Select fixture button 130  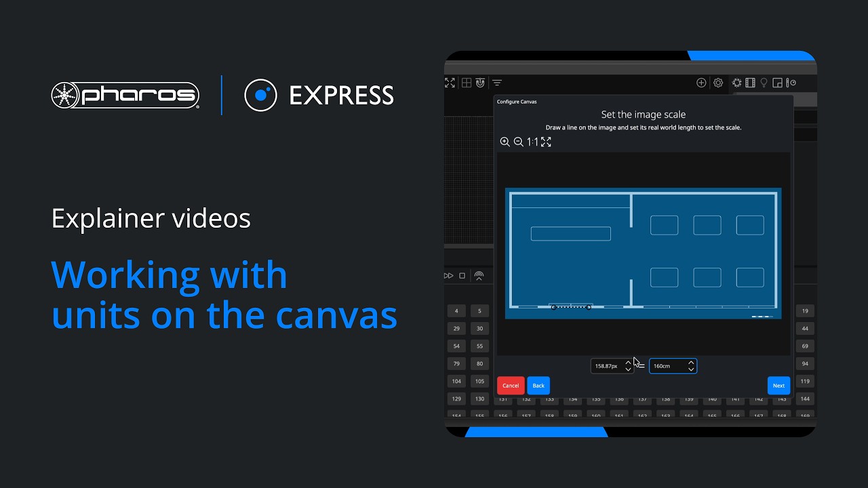[479, 399]
